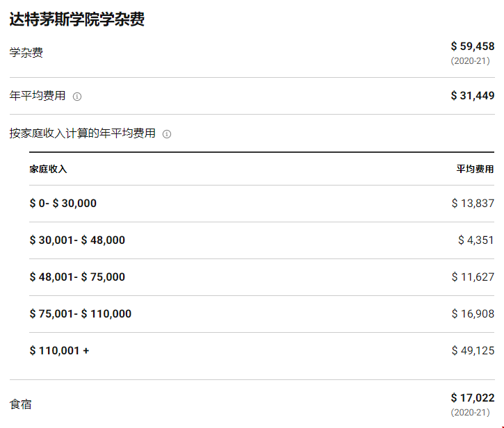Click the 平均费用 column header

[475, 169]
